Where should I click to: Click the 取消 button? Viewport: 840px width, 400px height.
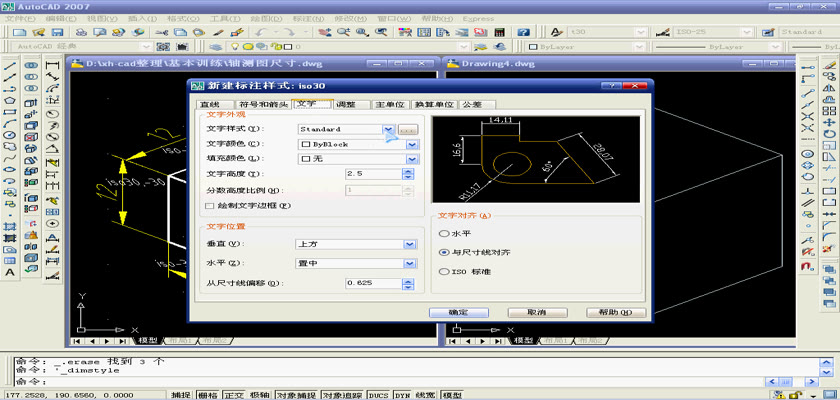[537, 312]
